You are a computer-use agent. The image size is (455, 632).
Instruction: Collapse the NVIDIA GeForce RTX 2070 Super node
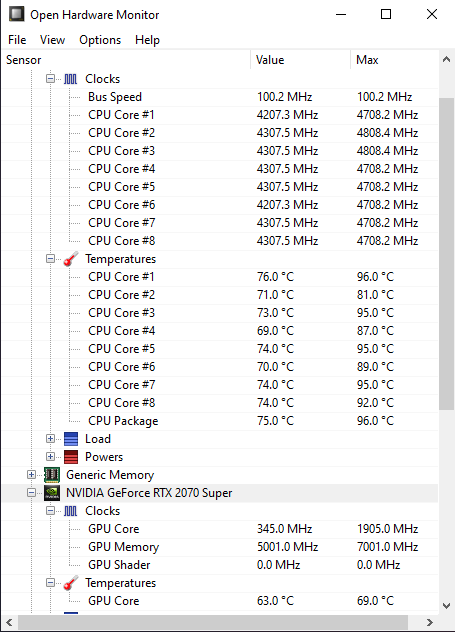(31, 493)
